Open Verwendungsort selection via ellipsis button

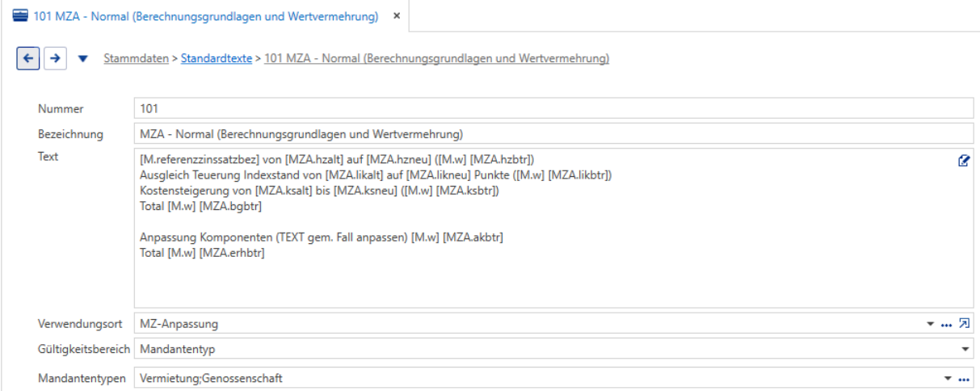[946, 325]
